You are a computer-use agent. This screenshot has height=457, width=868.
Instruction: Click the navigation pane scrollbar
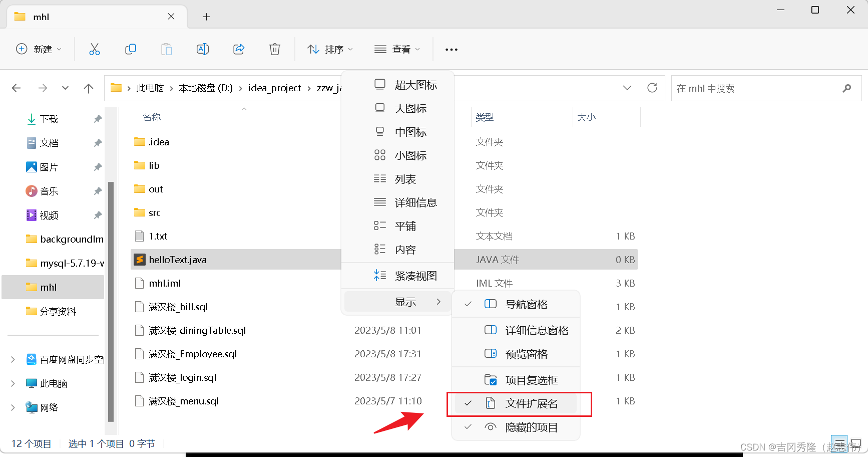[111, 302]
